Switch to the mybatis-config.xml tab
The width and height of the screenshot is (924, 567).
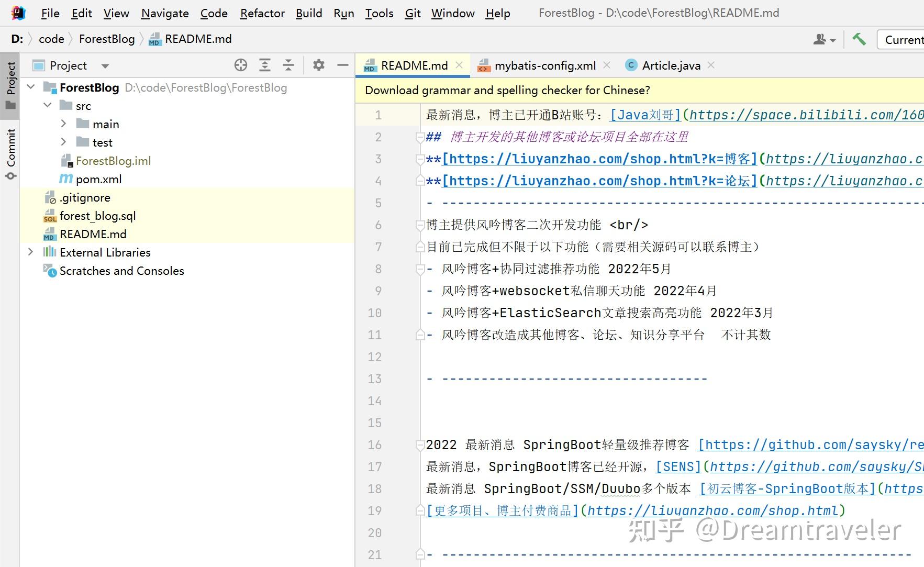coord(545,65)
